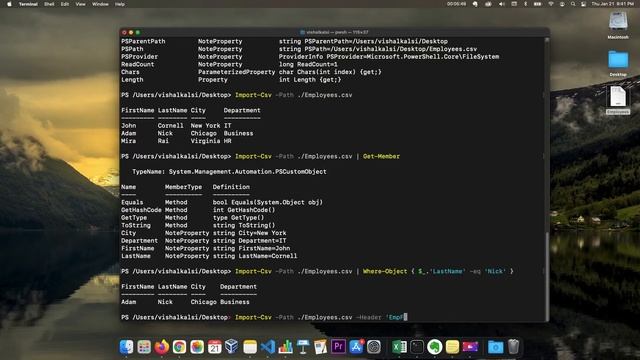Click the Terminal green zoom button
This screenshot has height=360, width=640.
click(x=138, y=32)
